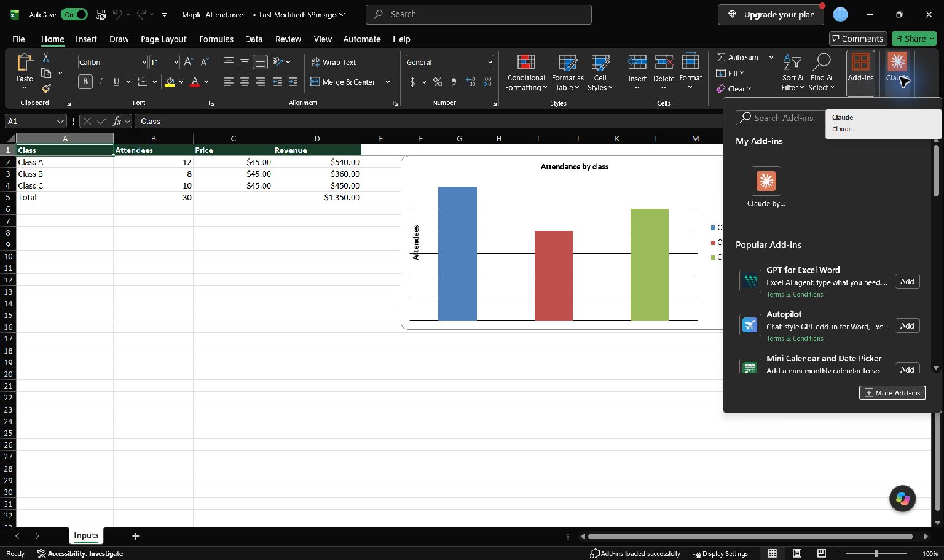Add a new sheet with plus button
Image resolution: width=944 pixels, height=560 pixels.
click(136, 536)
